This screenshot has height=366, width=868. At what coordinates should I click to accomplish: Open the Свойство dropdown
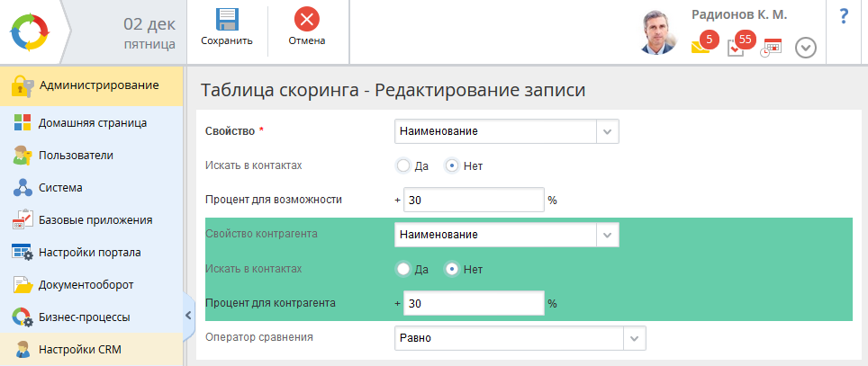point(607,131)
